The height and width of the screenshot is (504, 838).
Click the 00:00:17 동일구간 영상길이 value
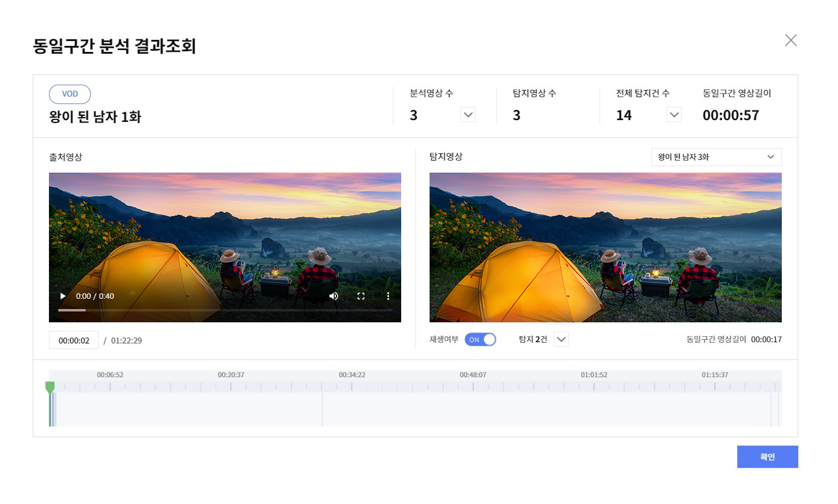coord(766,339)
